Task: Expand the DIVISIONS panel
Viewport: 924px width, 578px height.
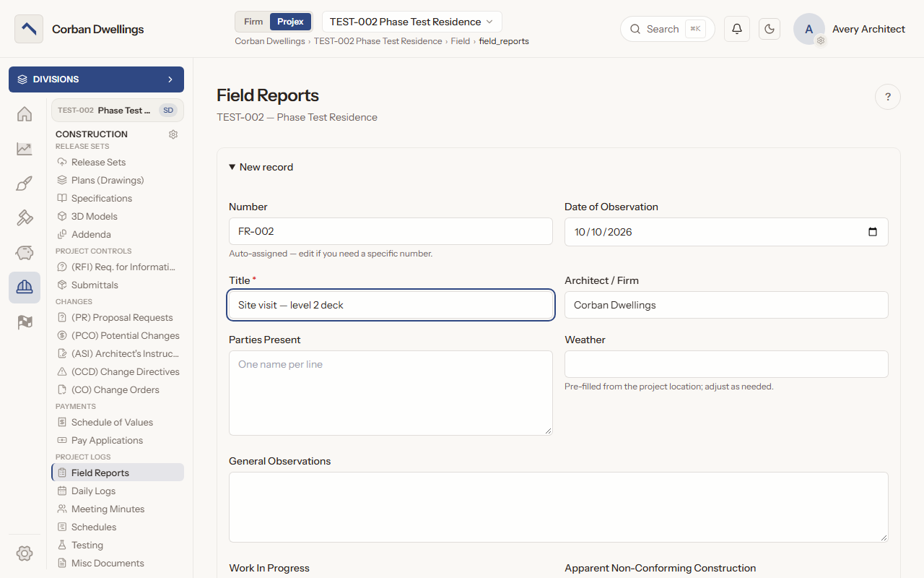Action: point(96,79)
